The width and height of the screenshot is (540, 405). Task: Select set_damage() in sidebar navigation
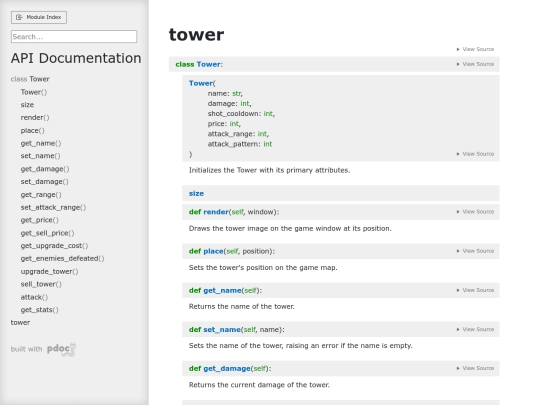44,181
